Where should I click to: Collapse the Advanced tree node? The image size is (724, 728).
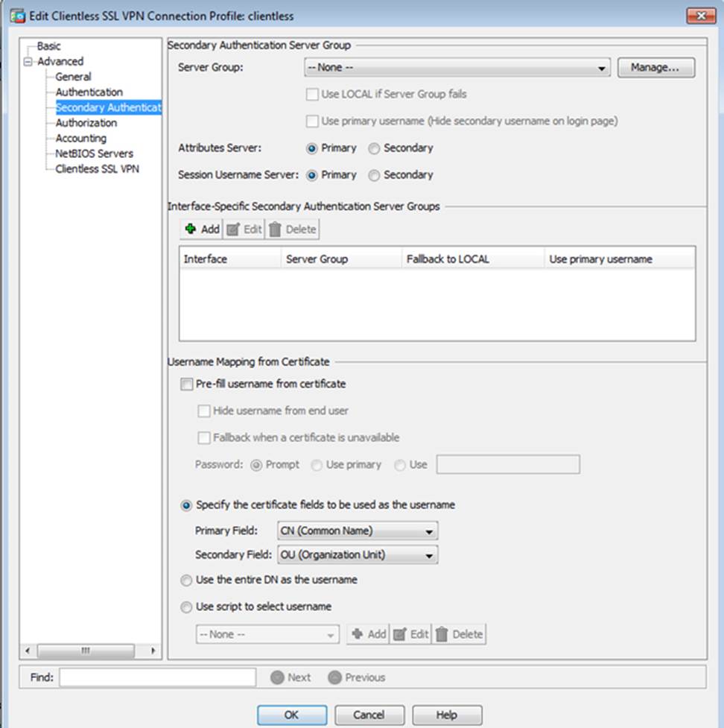pyautogui.click(x=29, y=62)
